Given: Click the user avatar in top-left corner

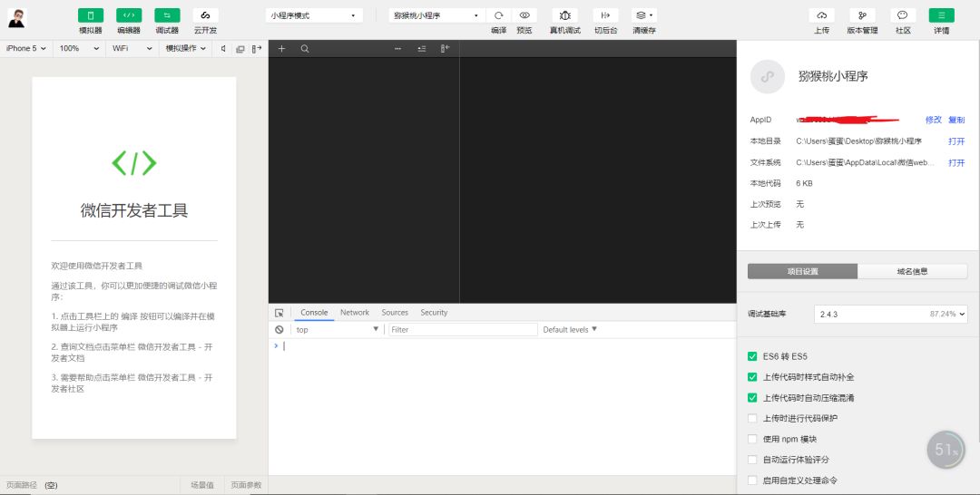Looking at the screenshot, I should click(16, 18).
